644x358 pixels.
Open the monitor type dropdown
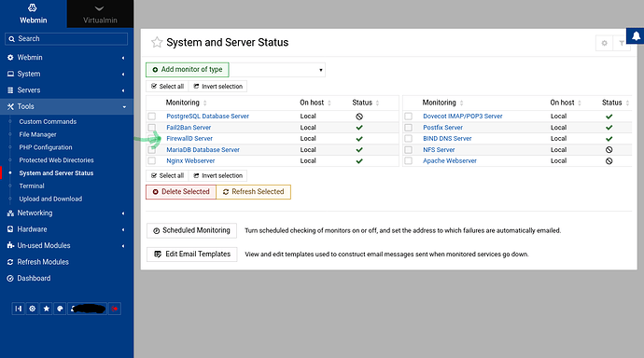click(x=277, y=70)
